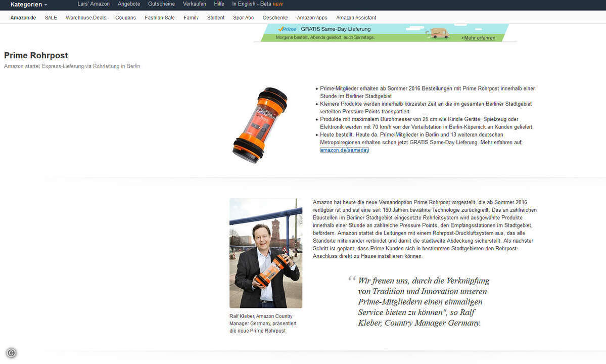Click the 'GRATIS Same-Day Lieferung' banner text
This screenshot has width=606, height=364.
pyautogui.click(x=336, y=29)
